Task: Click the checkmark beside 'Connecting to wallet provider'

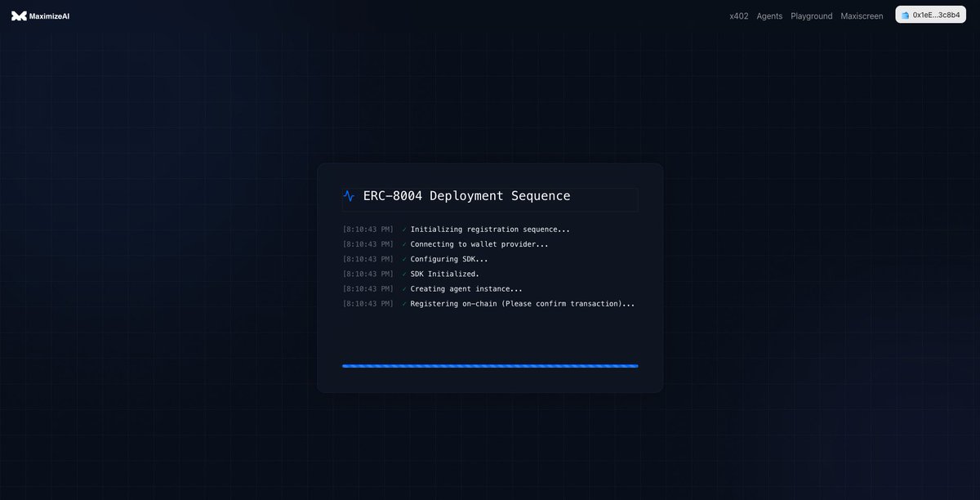Action: (403, 244)
